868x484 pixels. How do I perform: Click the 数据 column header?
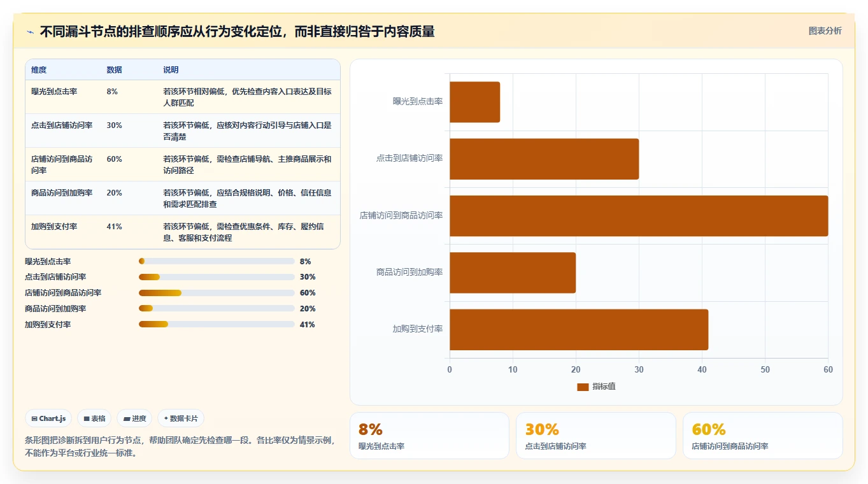(x=114, y=70)
